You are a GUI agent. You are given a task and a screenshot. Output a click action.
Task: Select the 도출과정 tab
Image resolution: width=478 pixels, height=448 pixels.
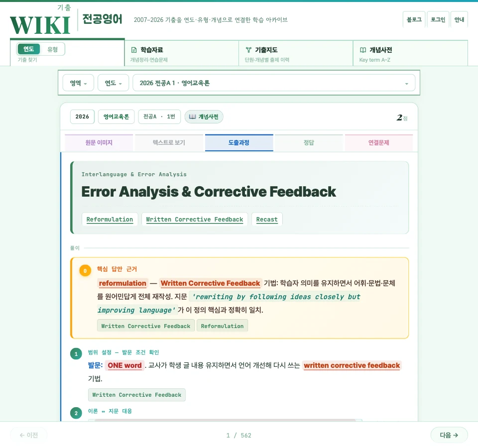[x=239, y=143]
